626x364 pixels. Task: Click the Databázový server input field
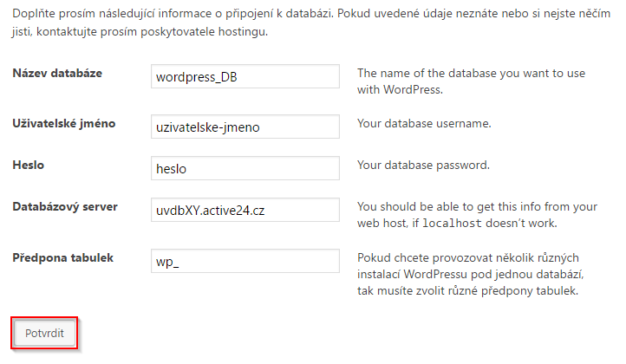pos(244,210)
